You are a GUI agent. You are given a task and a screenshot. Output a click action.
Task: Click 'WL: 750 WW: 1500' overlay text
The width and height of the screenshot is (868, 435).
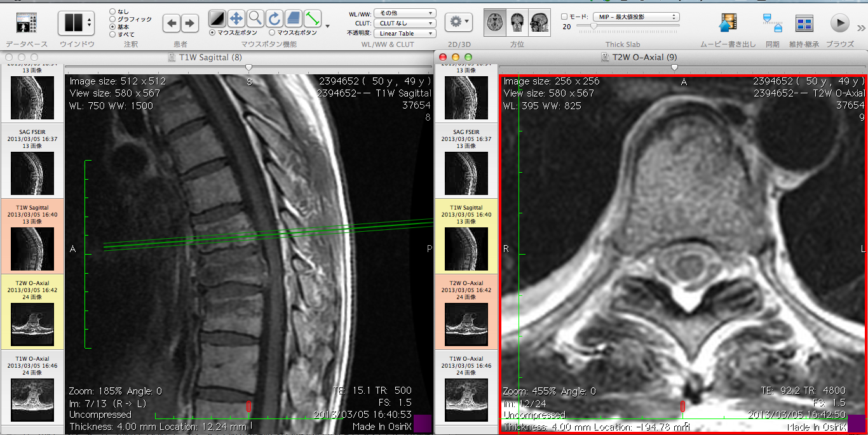pyautogui.click(x=111, y=105)
